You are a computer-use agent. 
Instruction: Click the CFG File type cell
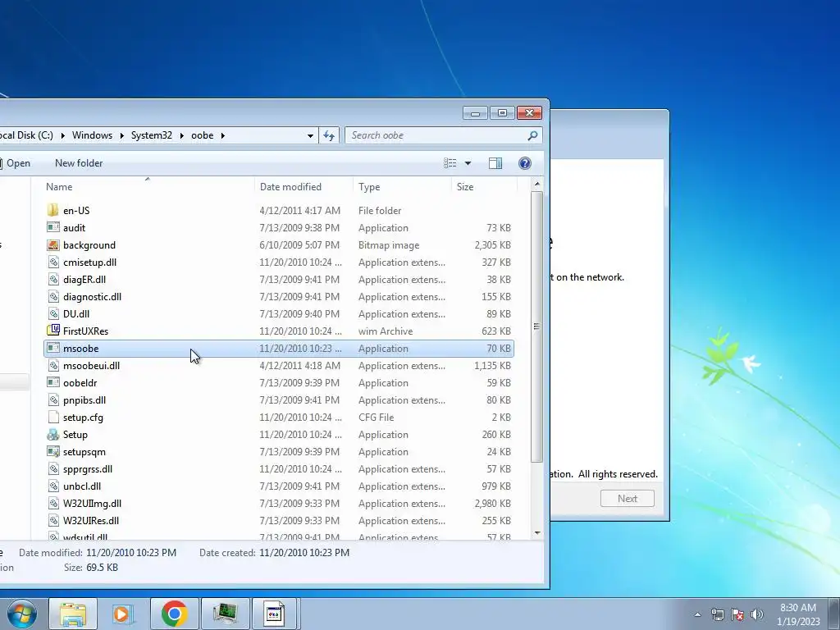(x=376, y=417)
